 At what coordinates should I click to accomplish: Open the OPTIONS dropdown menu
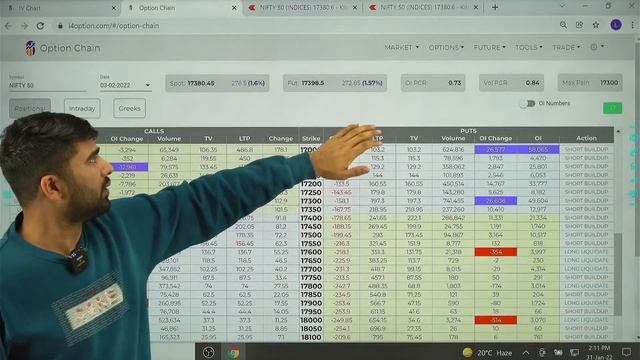446,47
